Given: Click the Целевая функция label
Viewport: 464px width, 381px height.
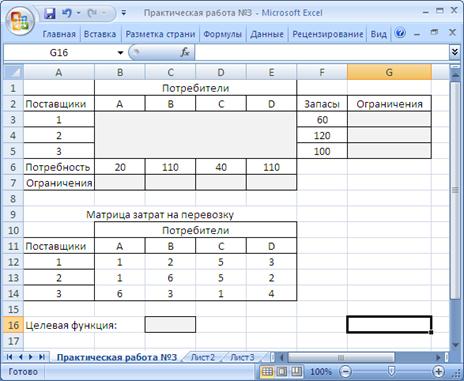Looking at the screenshot, I should click(71, 325).
